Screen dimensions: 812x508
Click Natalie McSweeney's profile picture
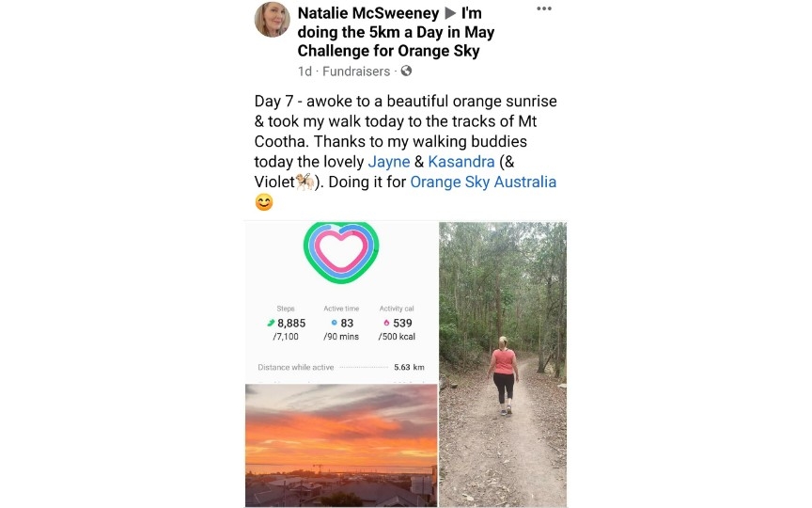272,20
